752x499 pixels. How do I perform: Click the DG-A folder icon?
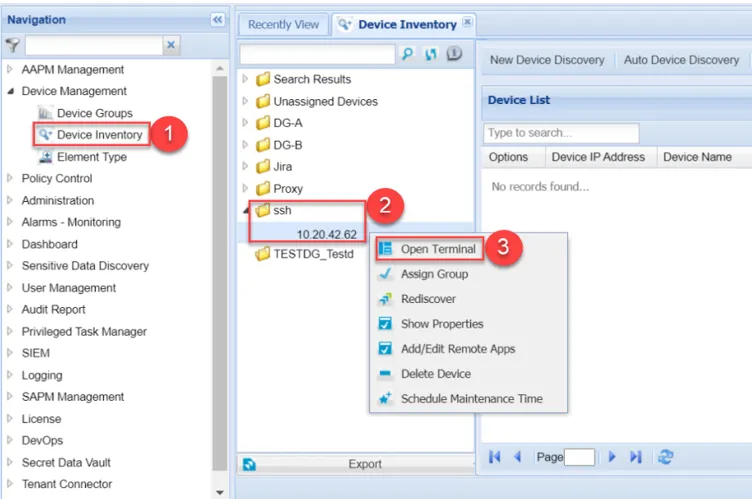coord(262,123)
